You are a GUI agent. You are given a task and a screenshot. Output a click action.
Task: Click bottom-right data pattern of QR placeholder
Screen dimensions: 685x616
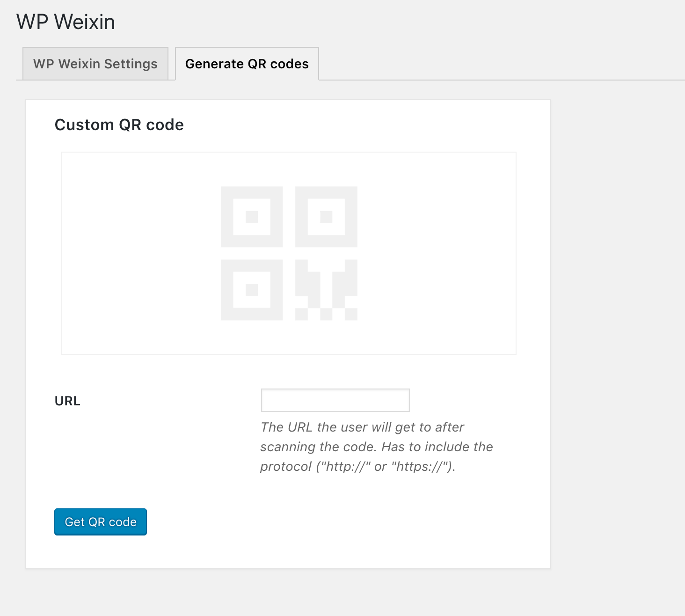click(326, 290)
